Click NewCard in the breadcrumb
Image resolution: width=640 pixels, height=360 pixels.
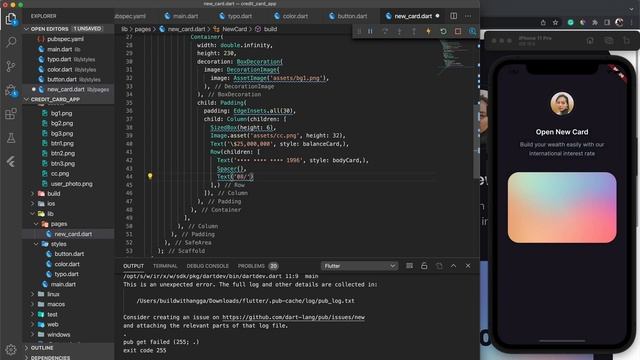(235, 29)
